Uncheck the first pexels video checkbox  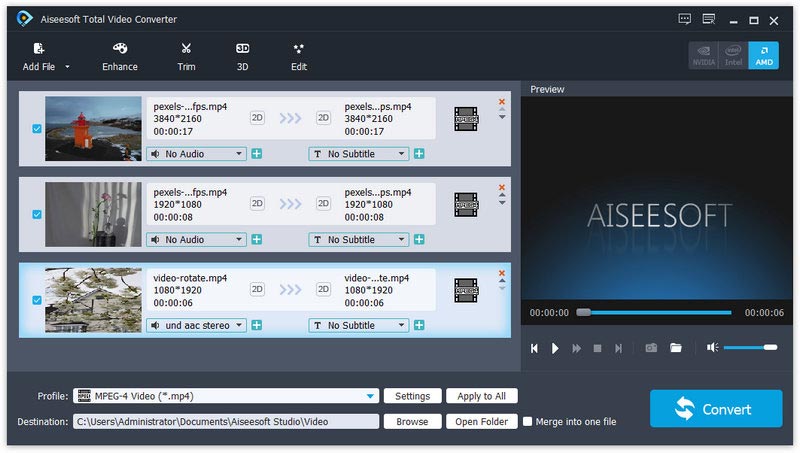pyautogui.click(x=37, y=129)
